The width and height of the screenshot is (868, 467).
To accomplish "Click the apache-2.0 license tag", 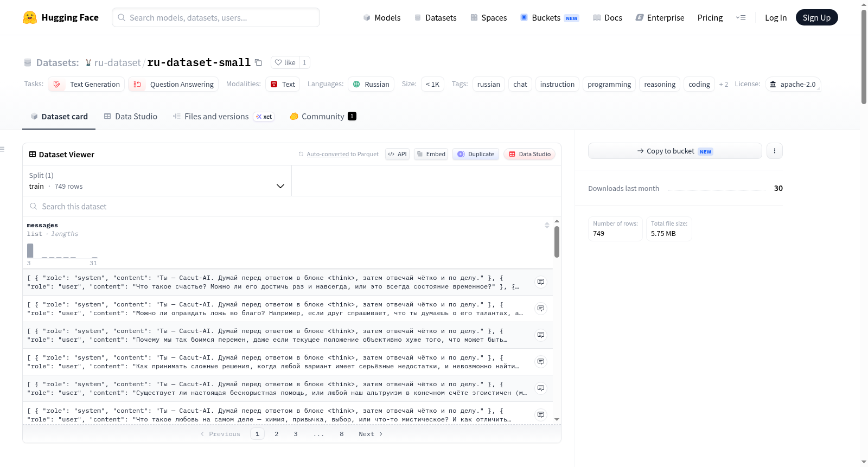I will (793, 84).
